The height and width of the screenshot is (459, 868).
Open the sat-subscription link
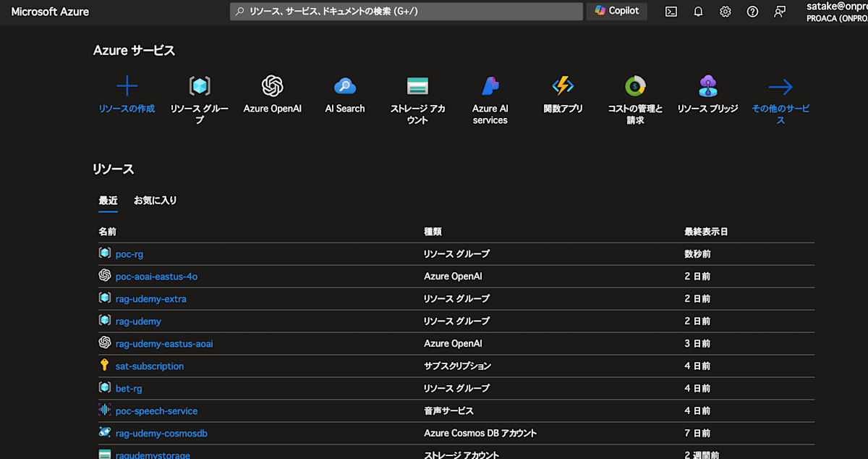click(x=150, y=366)
